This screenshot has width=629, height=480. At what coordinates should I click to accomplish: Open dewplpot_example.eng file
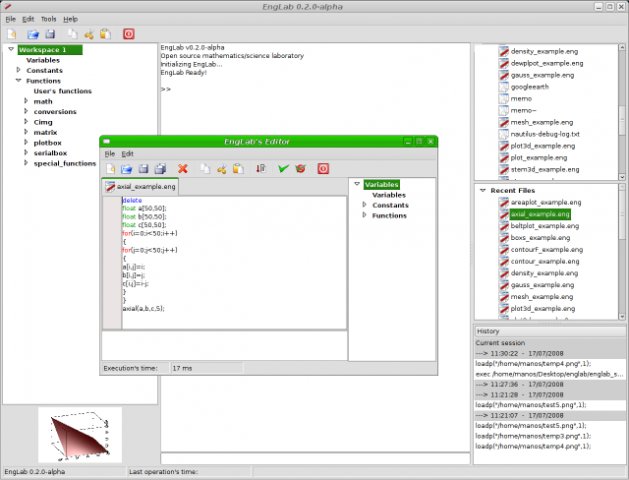547,63
